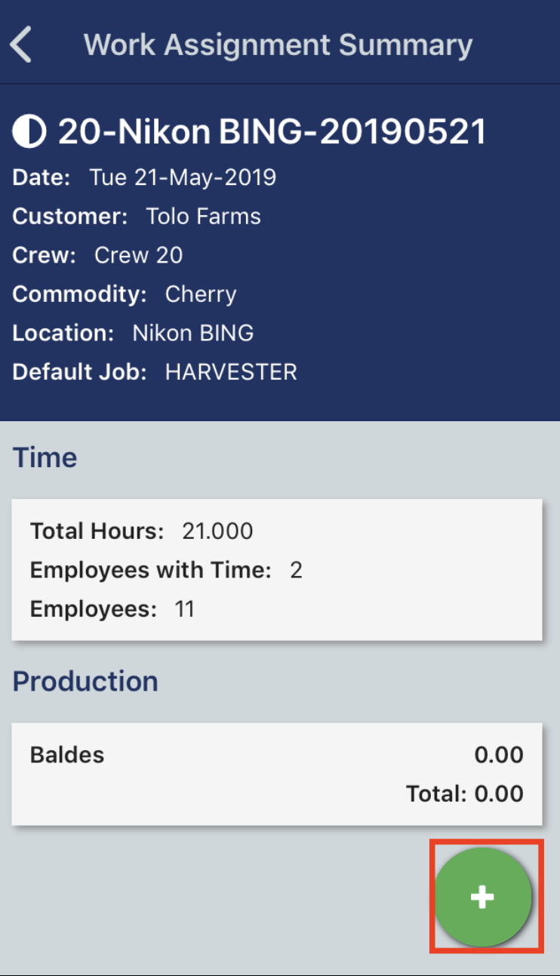Image resolution: width=560 pixels, height=976 pixels.
Task: Click the Time section heading
Action: [x=45, y=457]
